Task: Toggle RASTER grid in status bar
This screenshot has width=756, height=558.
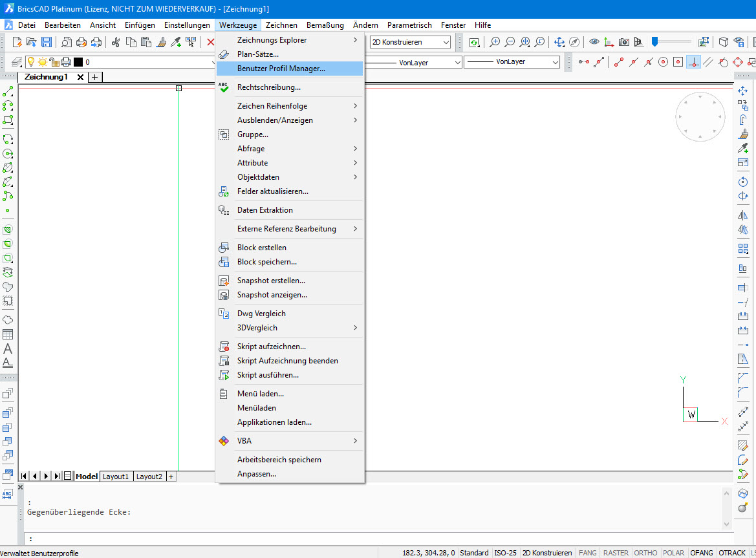Action: tap(615, 553)
